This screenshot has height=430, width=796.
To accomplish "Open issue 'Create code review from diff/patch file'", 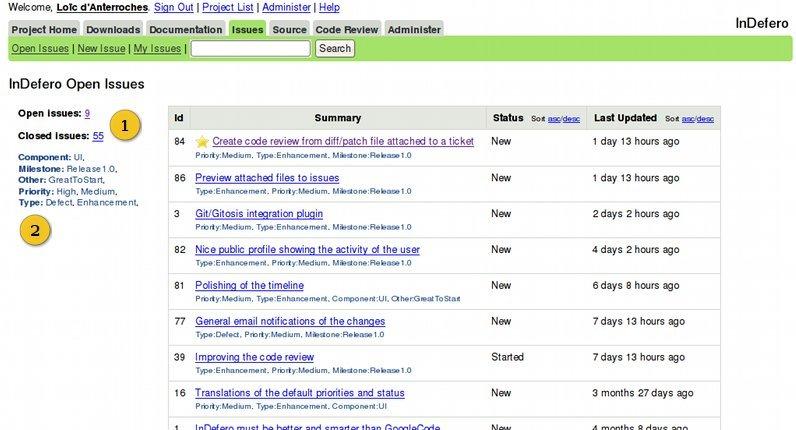I will 343,141.
